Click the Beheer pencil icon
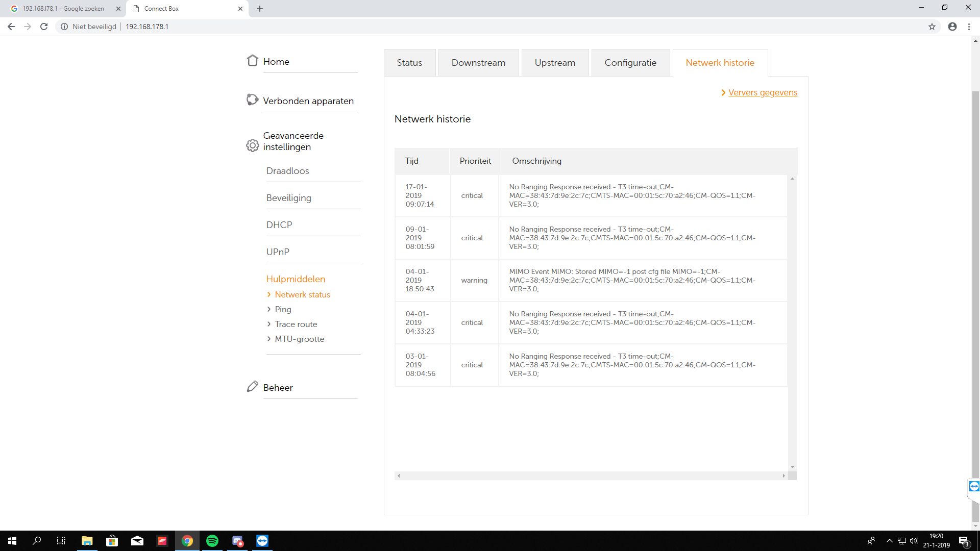Screen dimensions: 980x551 point(252,387)
